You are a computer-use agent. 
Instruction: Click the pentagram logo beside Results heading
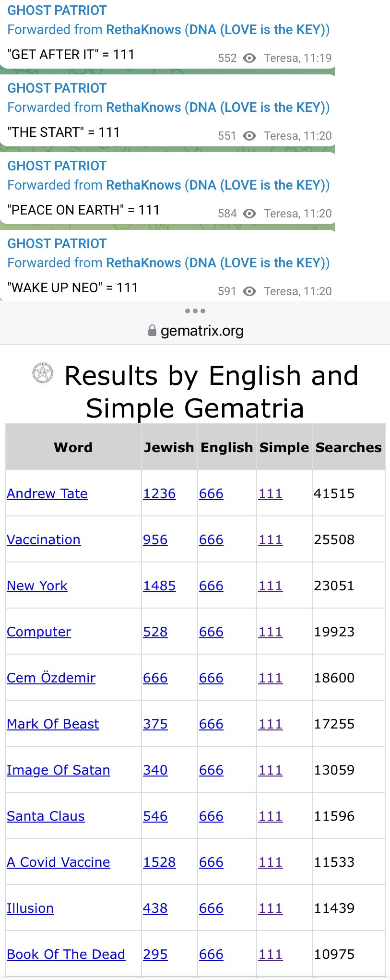pyautogui.click(x=43, y=373)
